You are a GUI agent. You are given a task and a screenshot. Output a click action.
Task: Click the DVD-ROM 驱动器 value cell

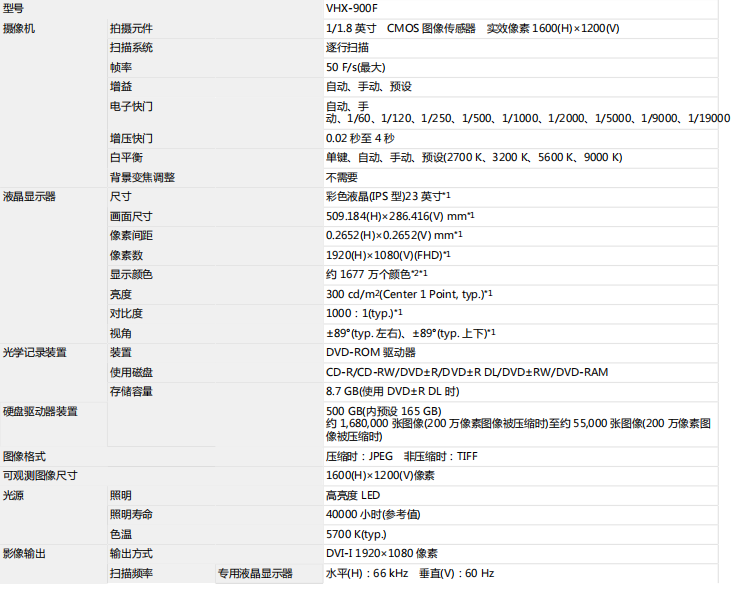pyautogui.click(x=370, y=352)
